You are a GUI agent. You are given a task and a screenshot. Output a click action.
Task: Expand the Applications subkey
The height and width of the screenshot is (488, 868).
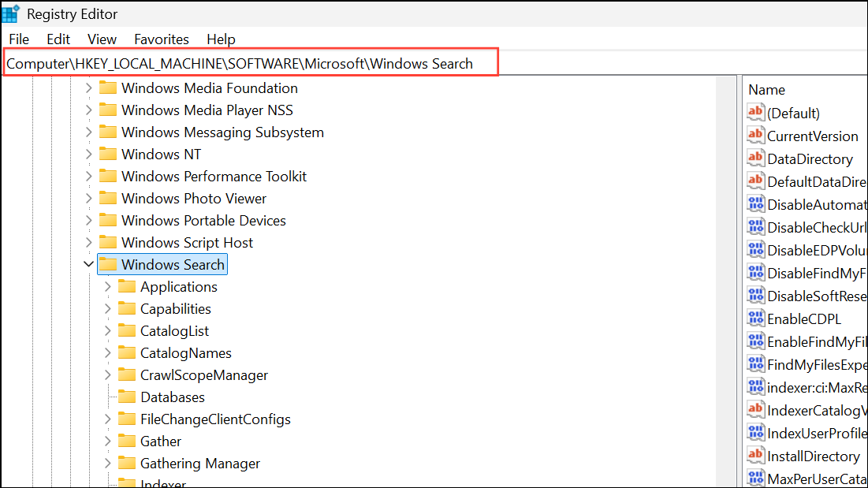pyautogui.click(x=108, y=287)
